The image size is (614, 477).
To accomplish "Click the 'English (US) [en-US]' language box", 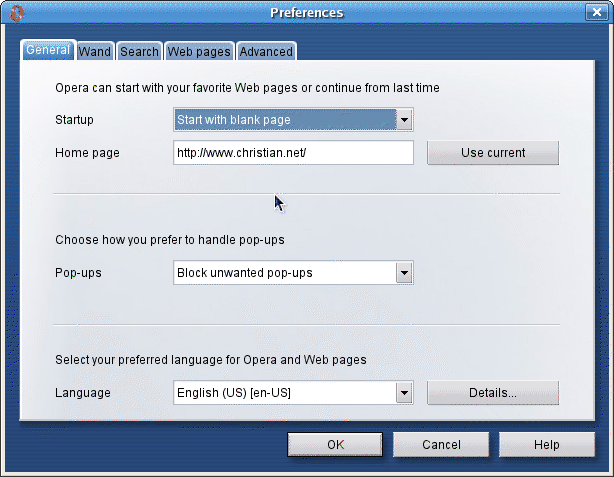I will tap(284, 393).
